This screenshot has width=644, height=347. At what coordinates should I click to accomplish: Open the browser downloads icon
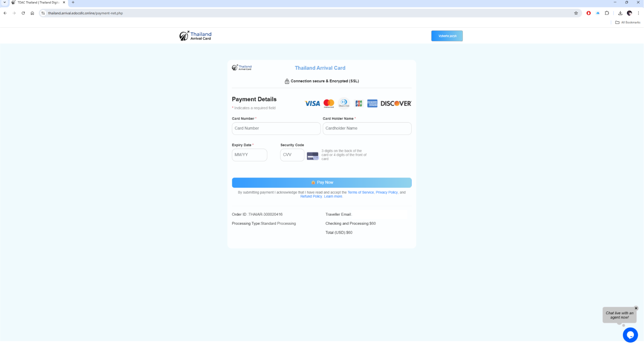click(620, 13)
